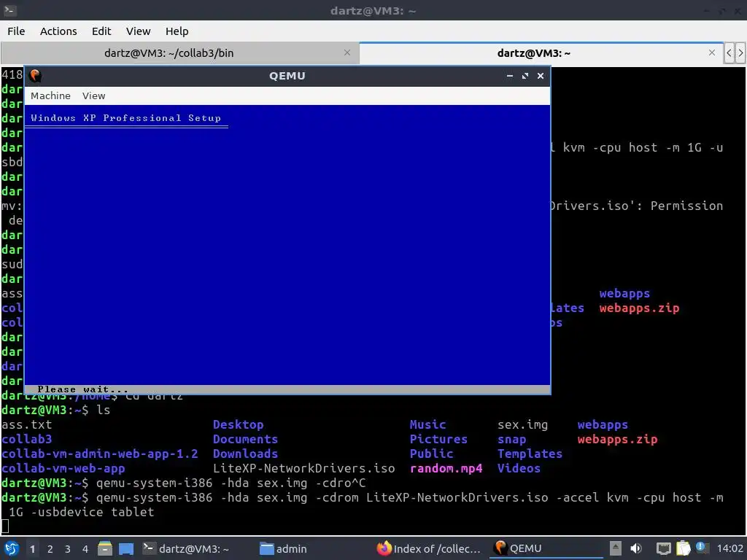747x560 pixels.
Task: Open the terminal's Actions menu
Action: [x=58, y=31]
